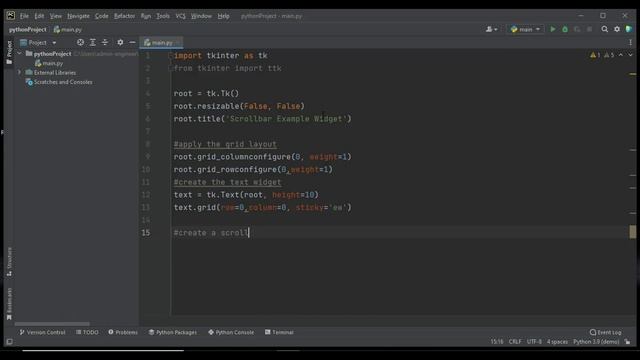Click the colorful JetBrains Toolbox icon at top right
640x360 pixels.
[x=629, y=29]
